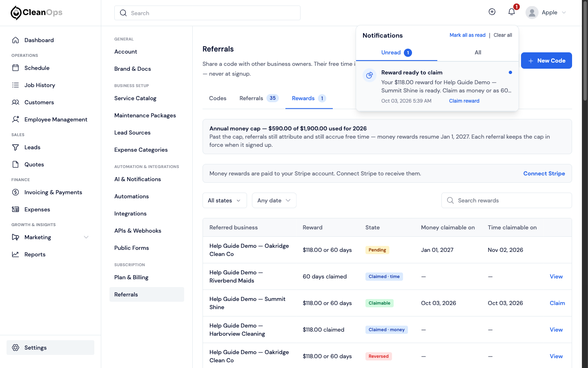Click Clear all notifications
The width and height of the screenshot is (588, 368).
point(503,35)
